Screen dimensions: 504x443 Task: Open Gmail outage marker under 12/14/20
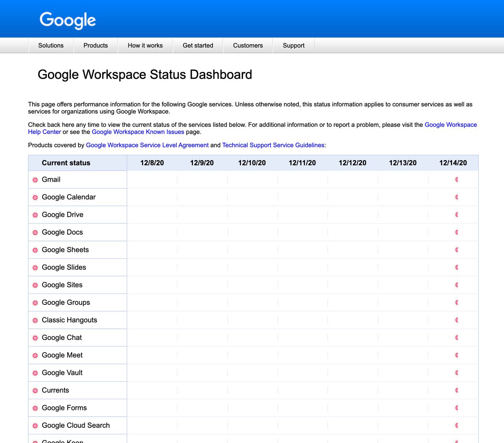coord(457,180)
